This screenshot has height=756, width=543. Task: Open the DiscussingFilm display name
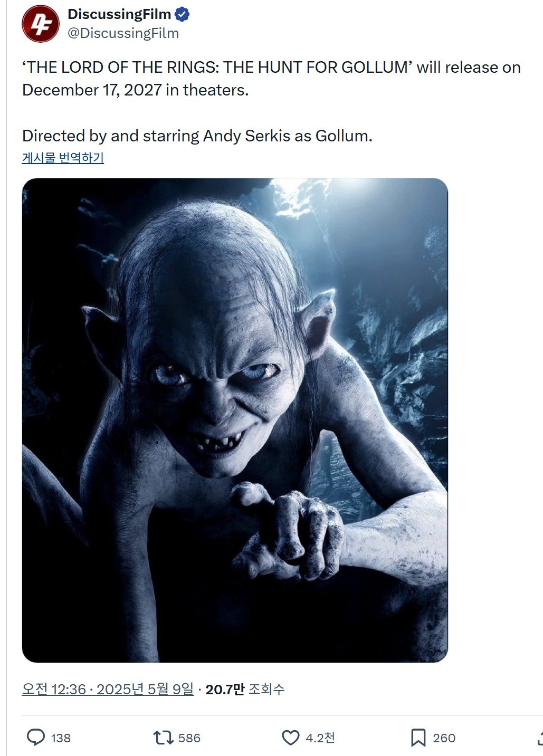tap(119, 14)
